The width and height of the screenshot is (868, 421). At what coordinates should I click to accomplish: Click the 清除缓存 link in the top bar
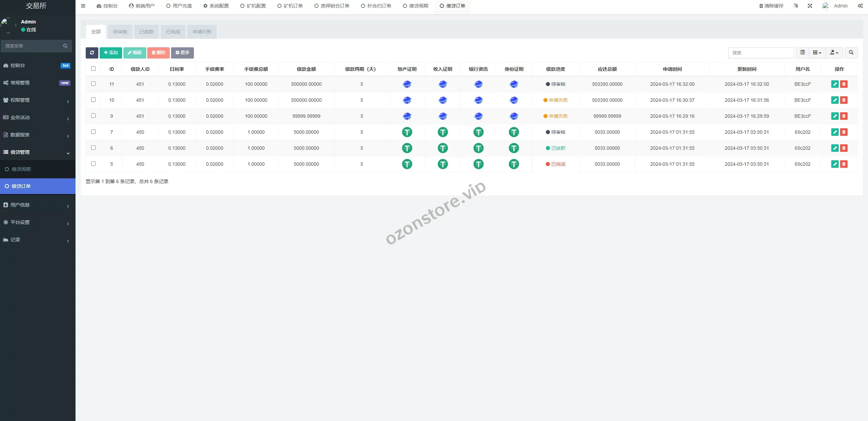(771, 6)
